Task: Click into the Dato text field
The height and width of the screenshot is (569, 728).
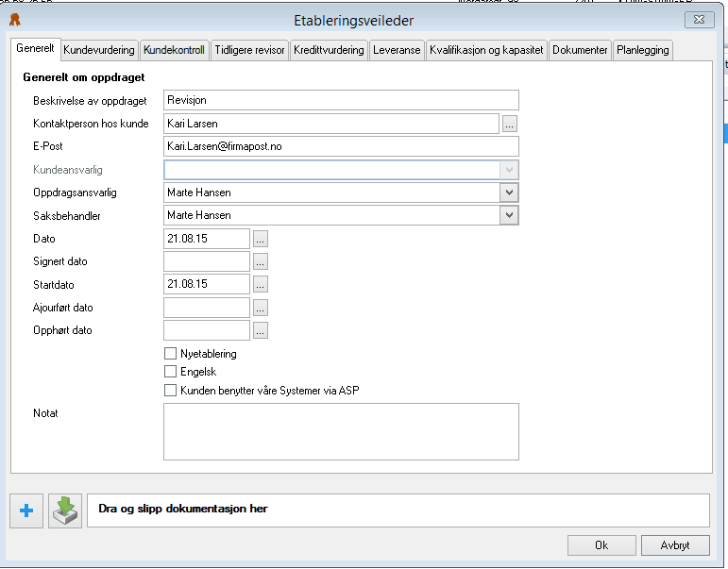Action: click(x=207, y=239)
